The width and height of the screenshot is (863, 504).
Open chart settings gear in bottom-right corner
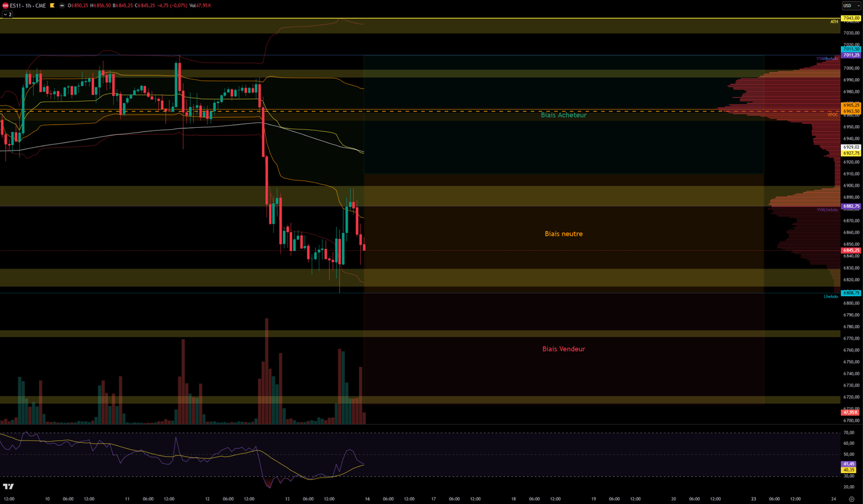tap(852, 499)
